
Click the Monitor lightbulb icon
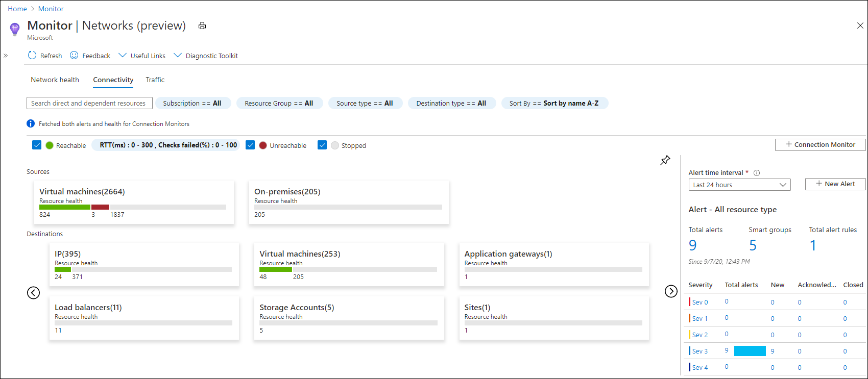(15, 29)
